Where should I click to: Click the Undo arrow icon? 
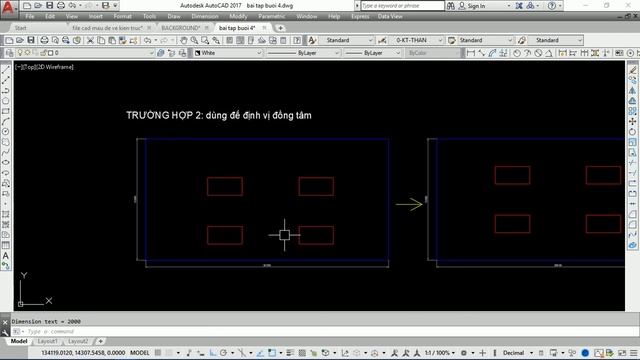[x=148, y=40]
